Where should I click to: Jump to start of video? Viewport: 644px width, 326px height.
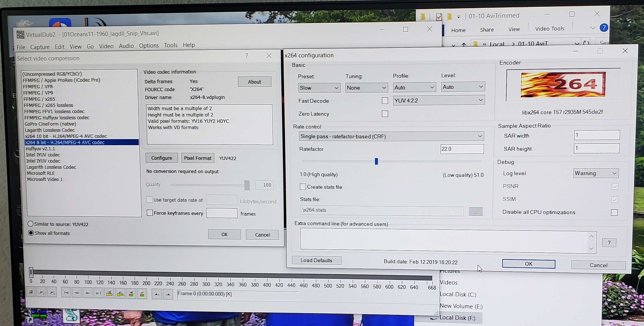(66, 293)
